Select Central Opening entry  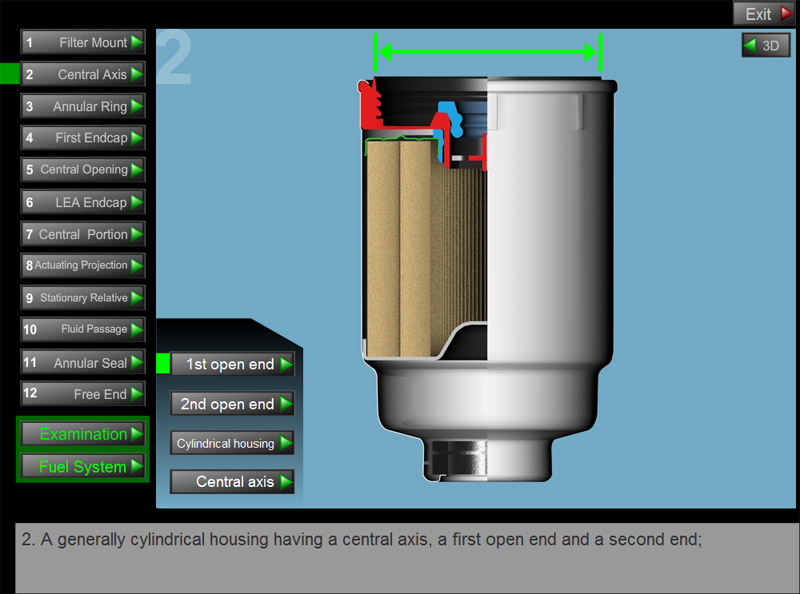83,169
